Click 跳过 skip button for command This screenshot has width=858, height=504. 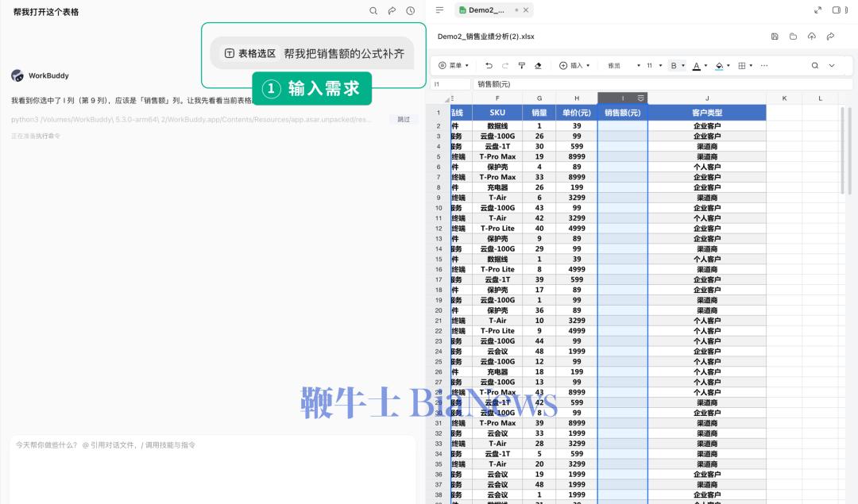click(404, 119)
